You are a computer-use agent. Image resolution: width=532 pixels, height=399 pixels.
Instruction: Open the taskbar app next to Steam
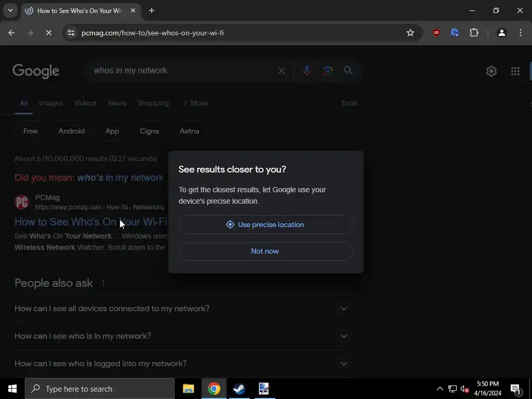[264, 389]
